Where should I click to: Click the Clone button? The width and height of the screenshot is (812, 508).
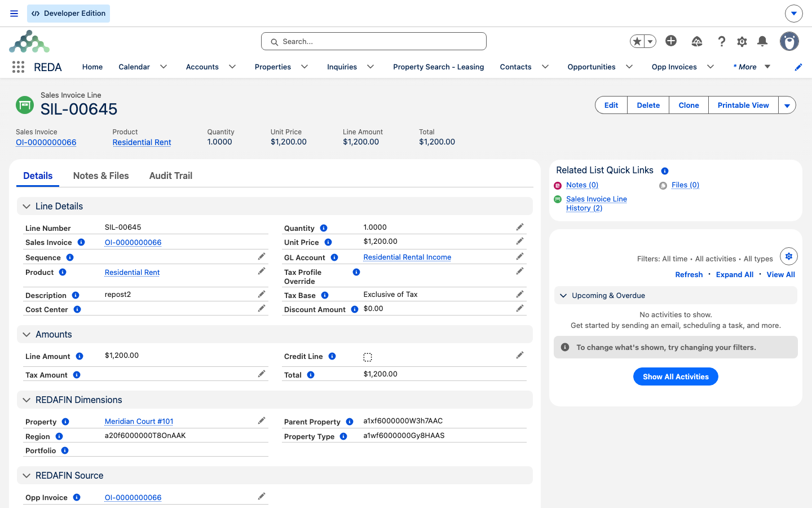(689, 106)
